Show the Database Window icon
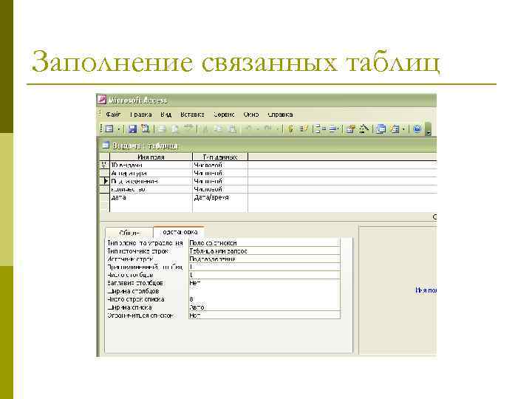Viewport: 532px width, 399px height. [x=381, y=129]
